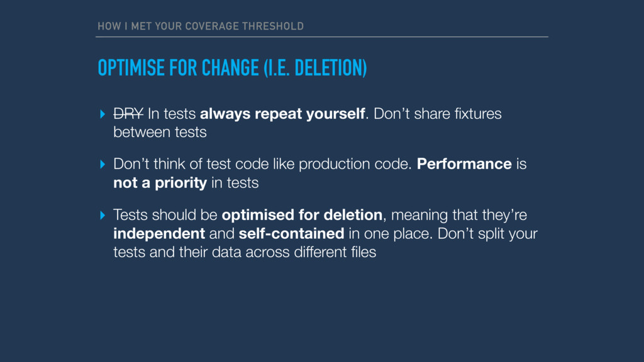Click the first bullet arrow beside DRY

(x=103, y=114)
